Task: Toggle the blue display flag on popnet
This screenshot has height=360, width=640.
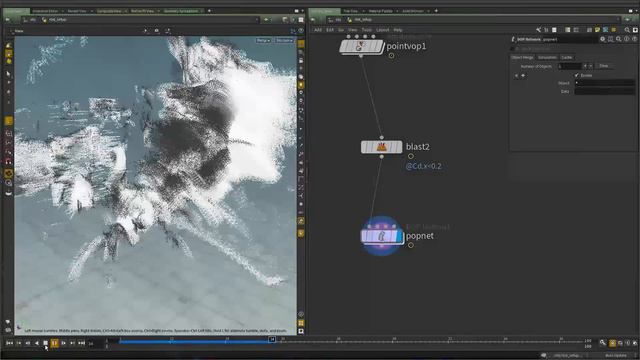Action: point(399,236)
